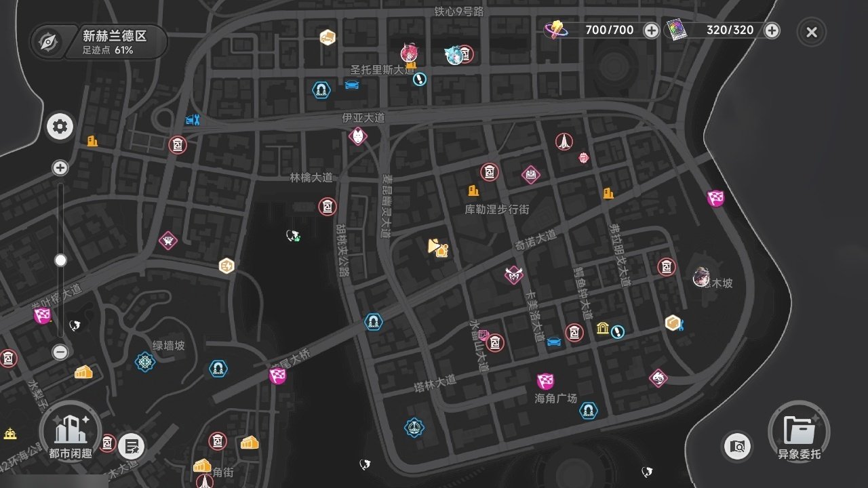The height and width of the screenshot is (488, 868).
Task: Click the map zoom slider handle
Action: point(60,260)
